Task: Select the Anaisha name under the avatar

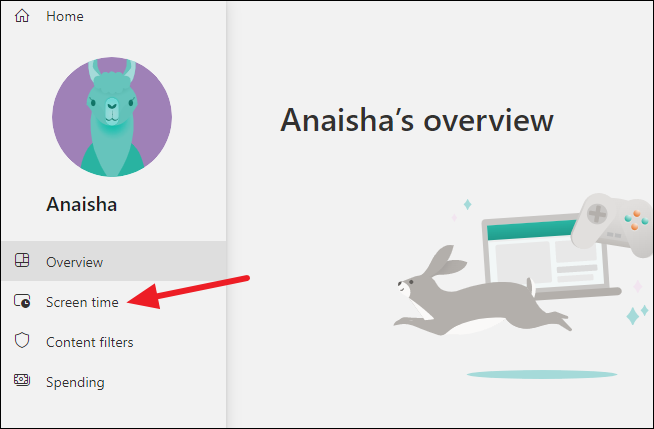Action: click(82, 204)
